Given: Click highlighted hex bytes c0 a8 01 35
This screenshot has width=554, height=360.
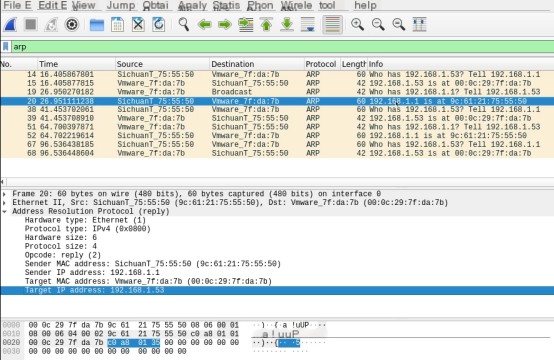Looking at the screenshot, I should (x=134, y=342).
